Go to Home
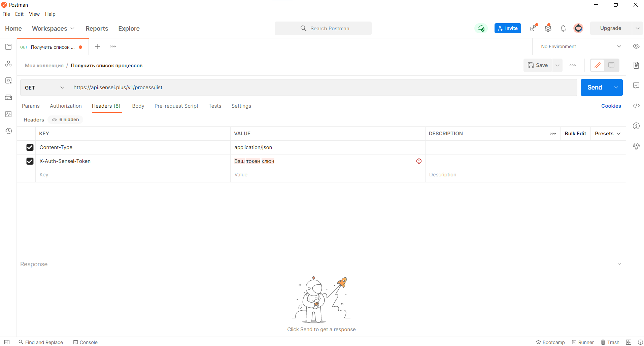 (x=13, y=29)
